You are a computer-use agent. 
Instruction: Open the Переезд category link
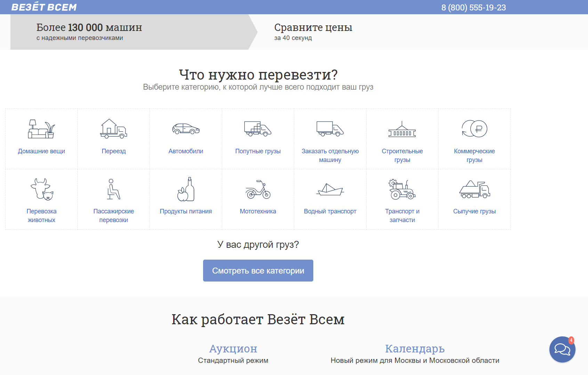tap(114, 151)
